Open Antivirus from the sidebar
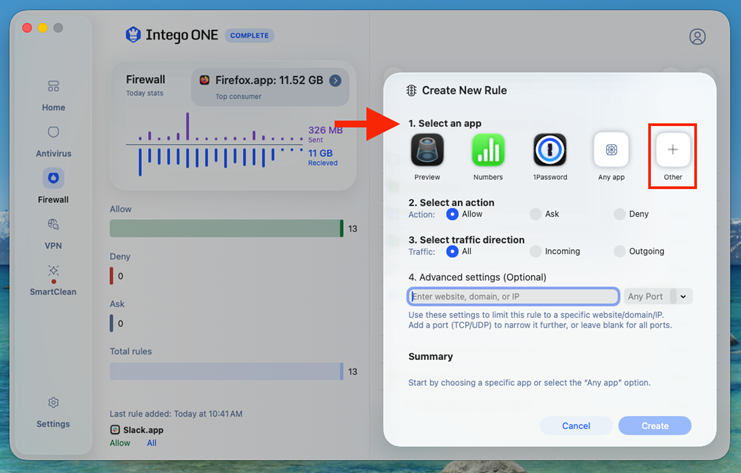 pos(53,141)
